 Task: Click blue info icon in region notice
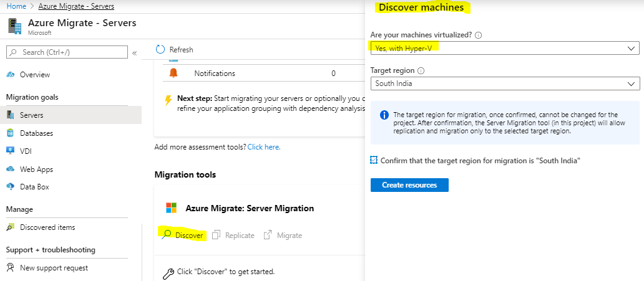coord(384,115)
